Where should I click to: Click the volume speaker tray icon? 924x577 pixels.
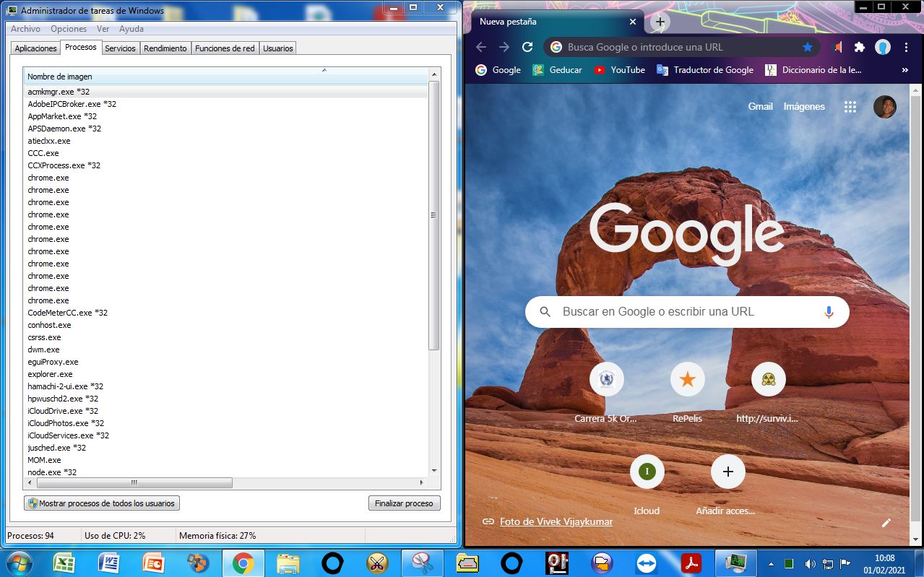[810, 563]
